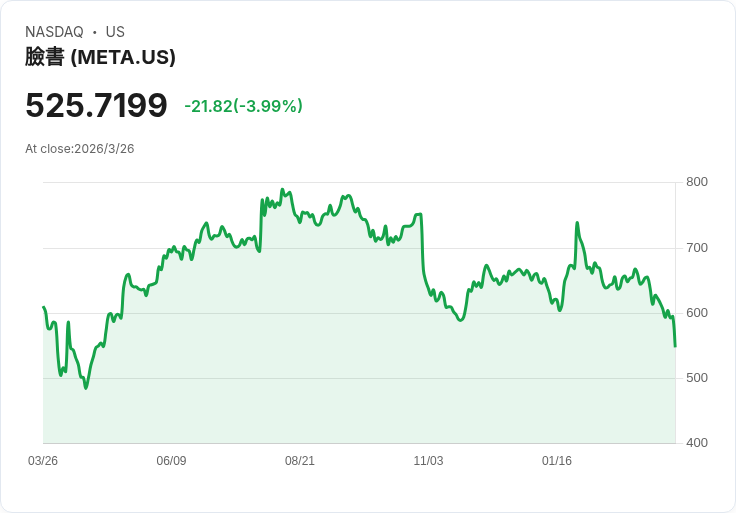The height and width of the screenshot is (513, 736).
Task: Click the final endpoint of the price line
Action: pos(675,346)
